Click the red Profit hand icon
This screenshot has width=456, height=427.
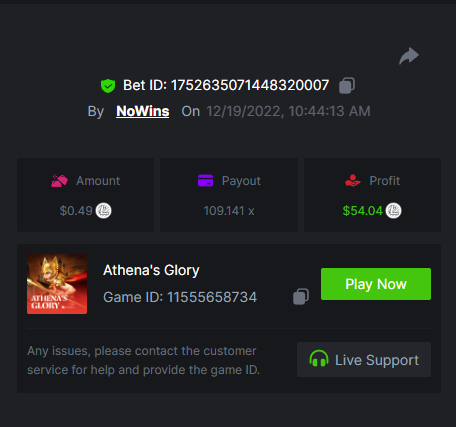point(353,181)
